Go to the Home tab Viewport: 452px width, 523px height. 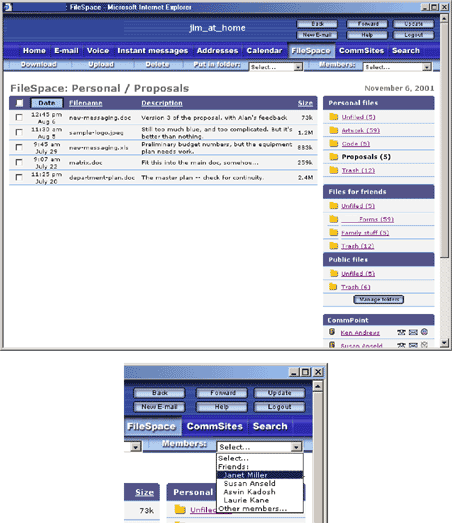[34, 51]
